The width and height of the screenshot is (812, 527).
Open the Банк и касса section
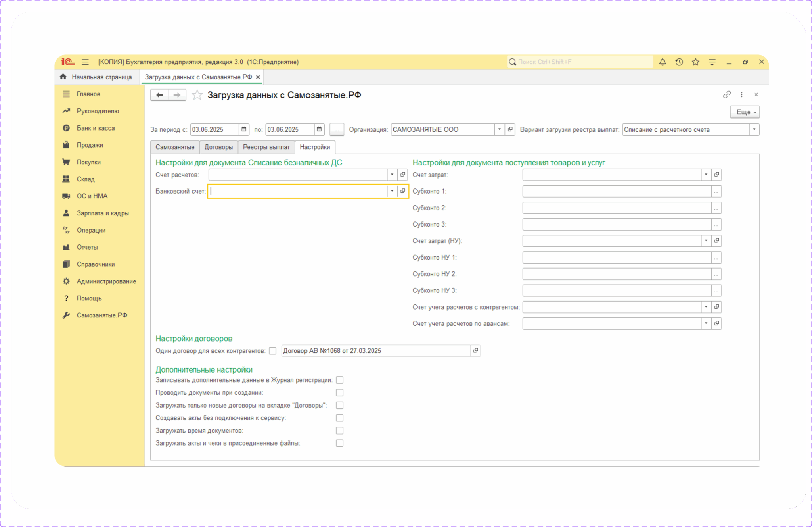96,128
